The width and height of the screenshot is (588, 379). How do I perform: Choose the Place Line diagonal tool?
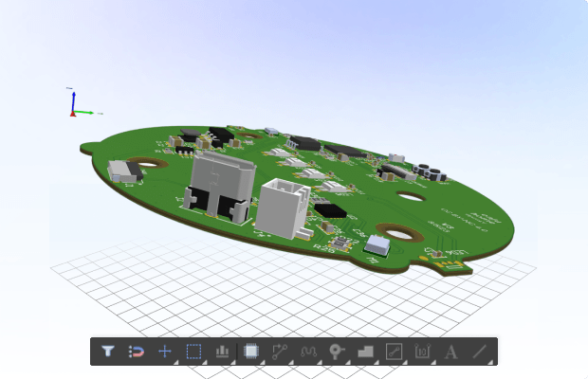click(480, 352)
